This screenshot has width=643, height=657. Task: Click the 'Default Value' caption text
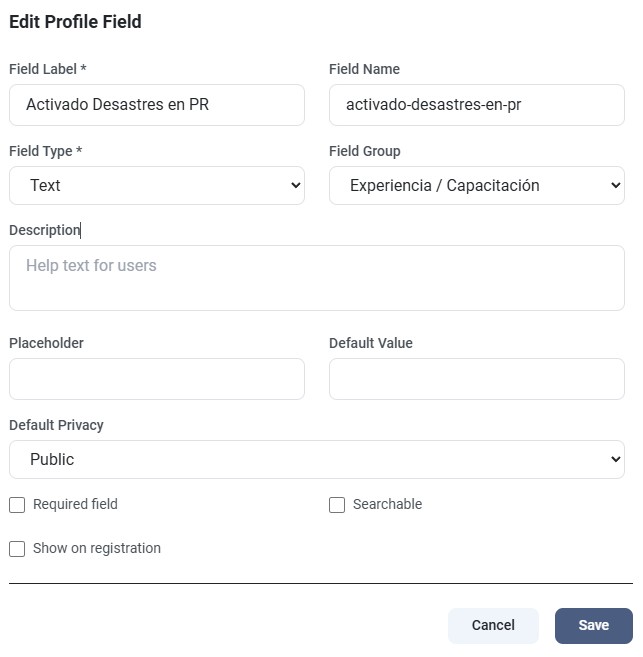(370, 343)
